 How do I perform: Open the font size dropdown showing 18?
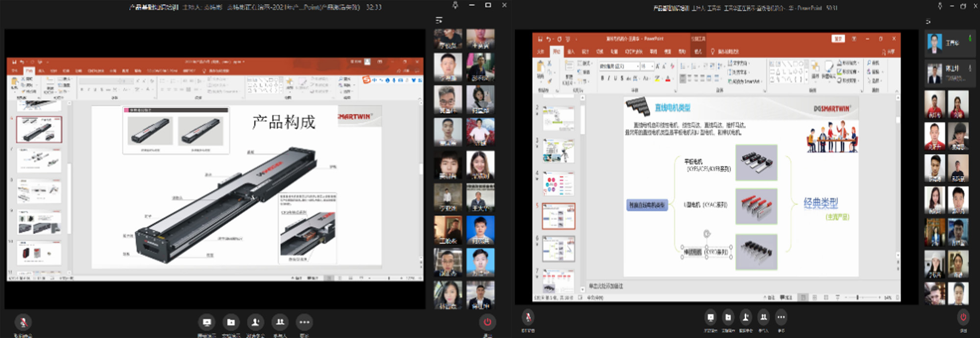[x=652, y=66]
